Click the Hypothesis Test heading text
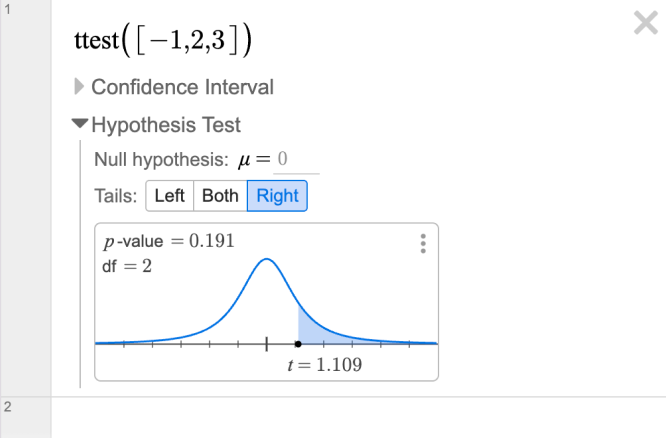 tap(166, 125)
